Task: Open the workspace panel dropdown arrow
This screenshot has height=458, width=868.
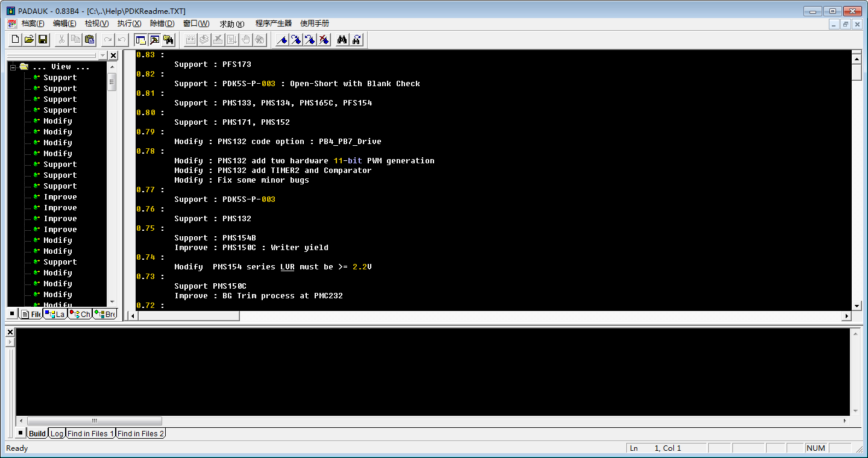Action: point(102,55)
